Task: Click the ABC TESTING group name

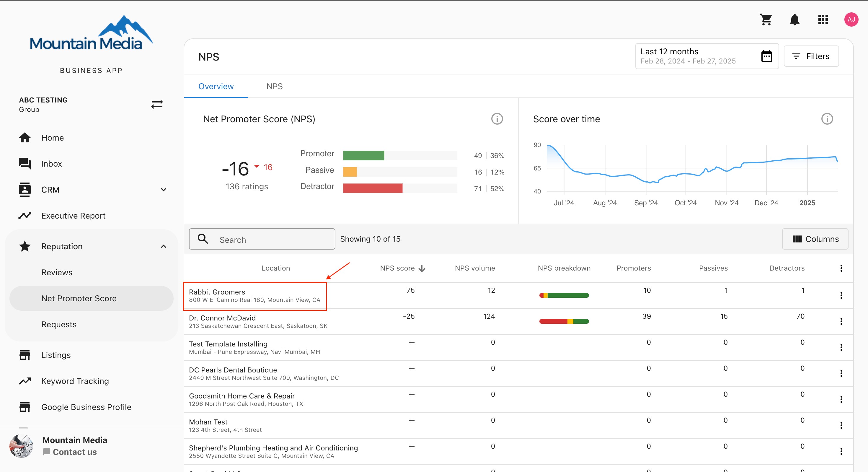Action: 43,100
